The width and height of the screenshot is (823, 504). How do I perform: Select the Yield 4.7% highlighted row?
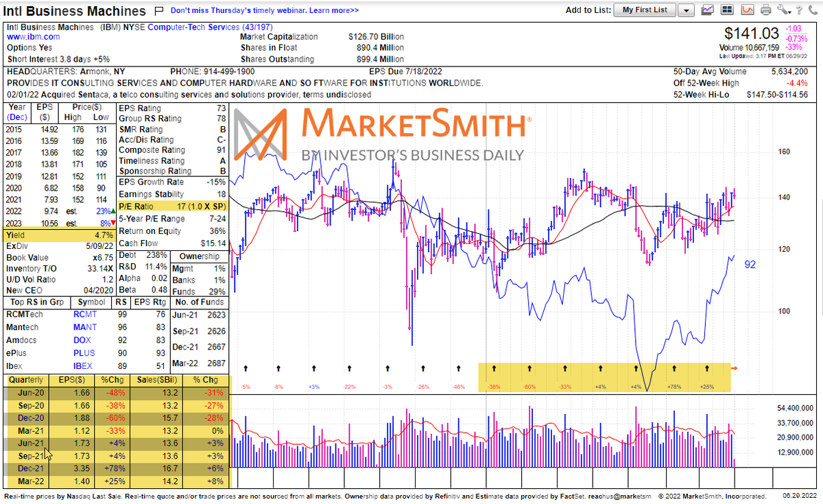pos(60,235)
